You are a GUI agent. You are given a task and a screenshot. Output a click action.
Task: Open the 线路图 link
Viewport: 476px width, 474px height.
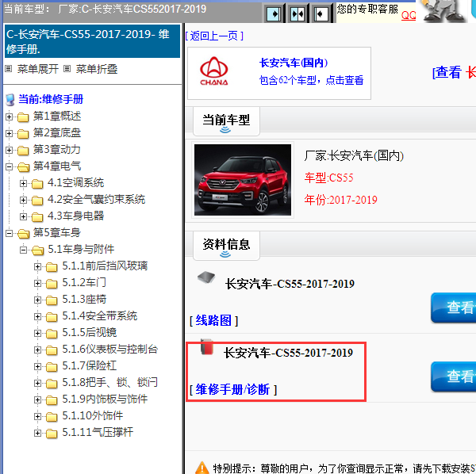click(213, 320)
